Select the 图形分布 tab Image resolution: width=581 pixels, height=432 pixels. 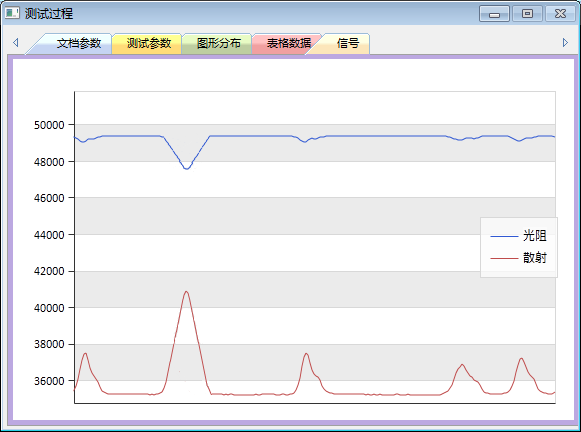219,43
